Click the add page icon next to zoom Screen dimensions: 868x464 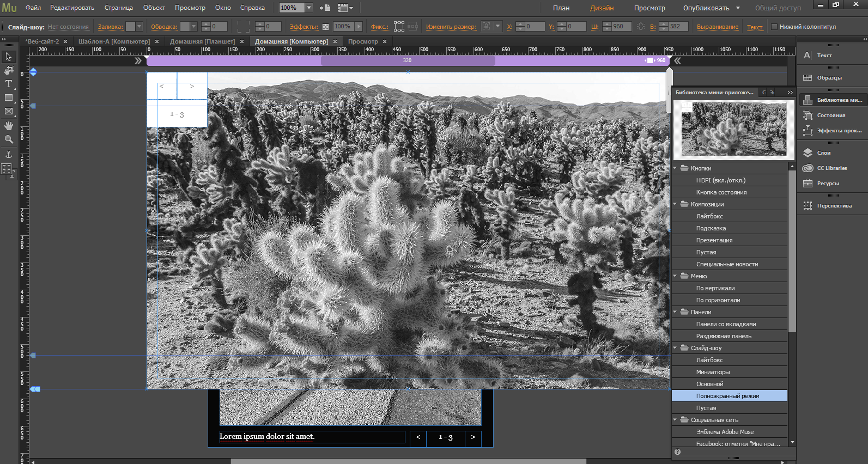pos(325,8)
